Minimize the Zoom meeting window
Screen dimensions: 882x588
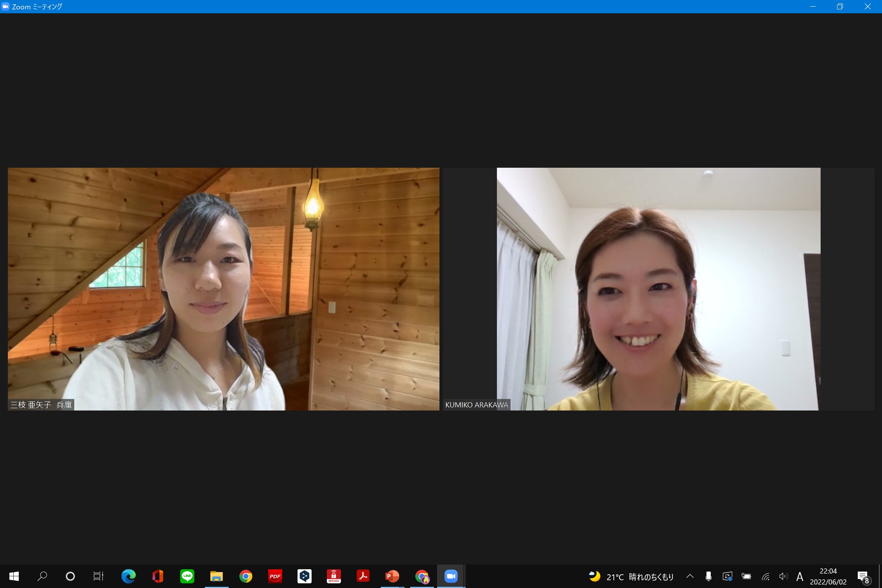[813, 7]
